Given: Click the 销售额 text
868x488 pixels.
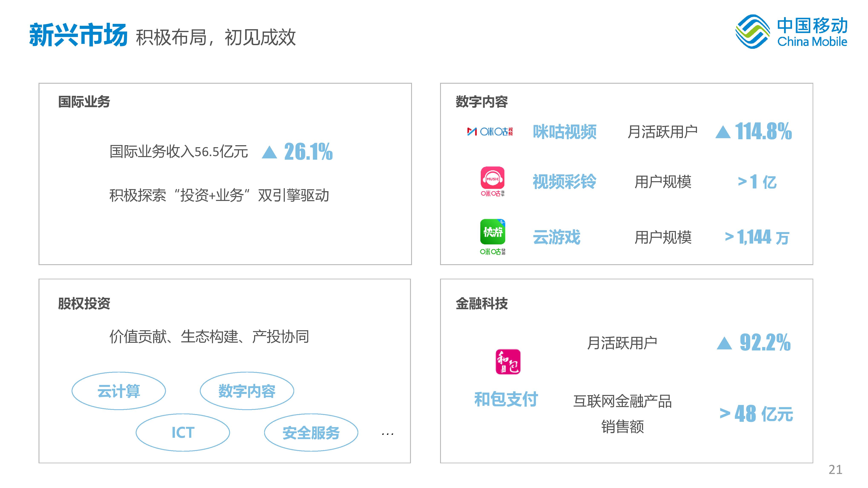Looking at the screenshot, I should [x=622, y=426].
